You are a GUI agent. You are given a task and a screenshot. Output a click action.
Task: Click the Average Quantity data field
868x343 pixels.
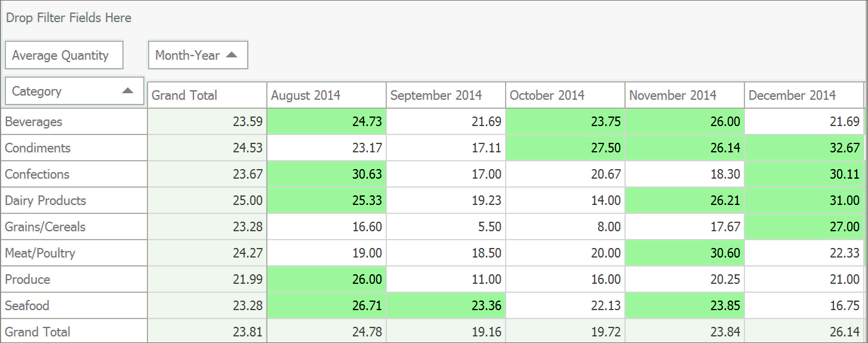click(64, 56)
